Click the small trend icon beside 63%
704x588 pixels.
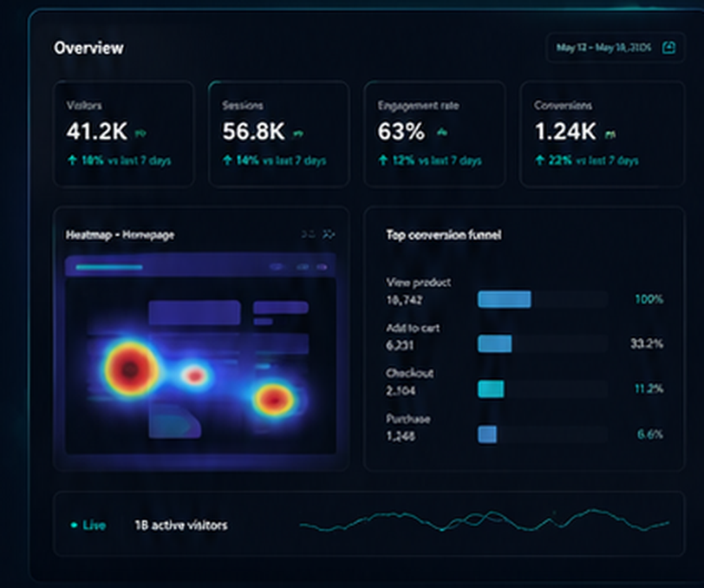click(x=442, y=132)
